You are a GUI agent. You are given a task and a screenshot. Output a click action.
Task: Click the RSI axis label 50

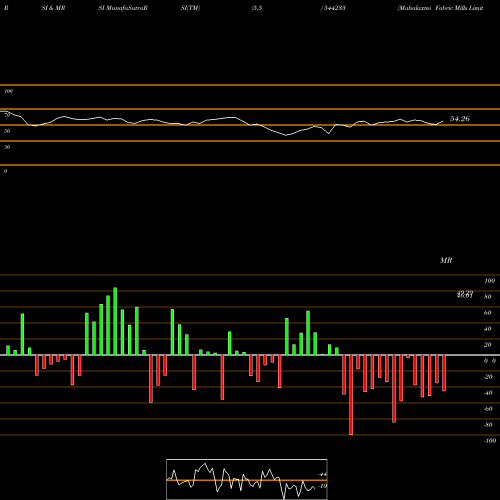tap(7, 131)
